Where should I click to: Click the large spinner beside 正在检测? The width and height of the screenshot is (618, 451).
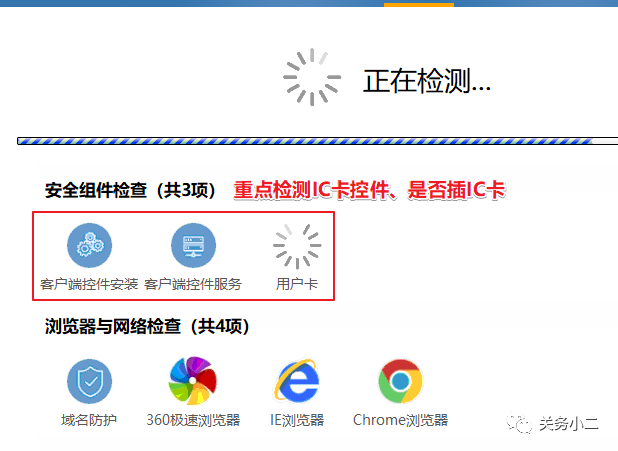click(x=312, y=77)
